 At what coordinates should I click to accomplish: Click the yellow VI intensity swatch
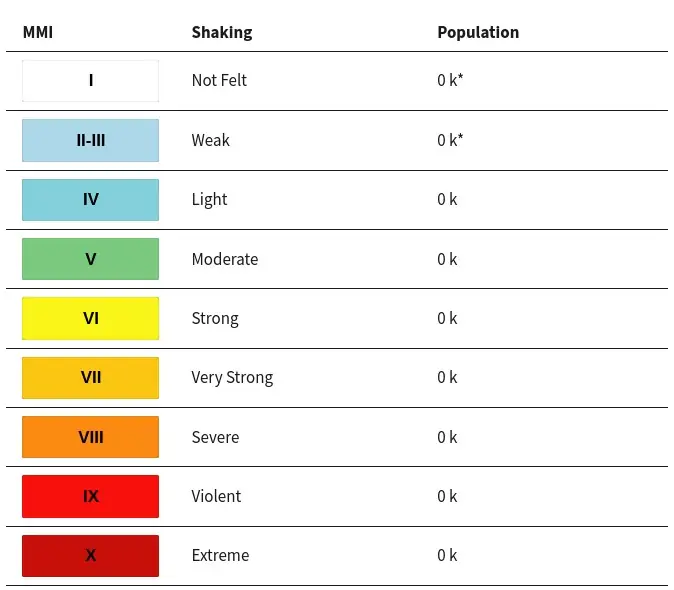point(90,318)
